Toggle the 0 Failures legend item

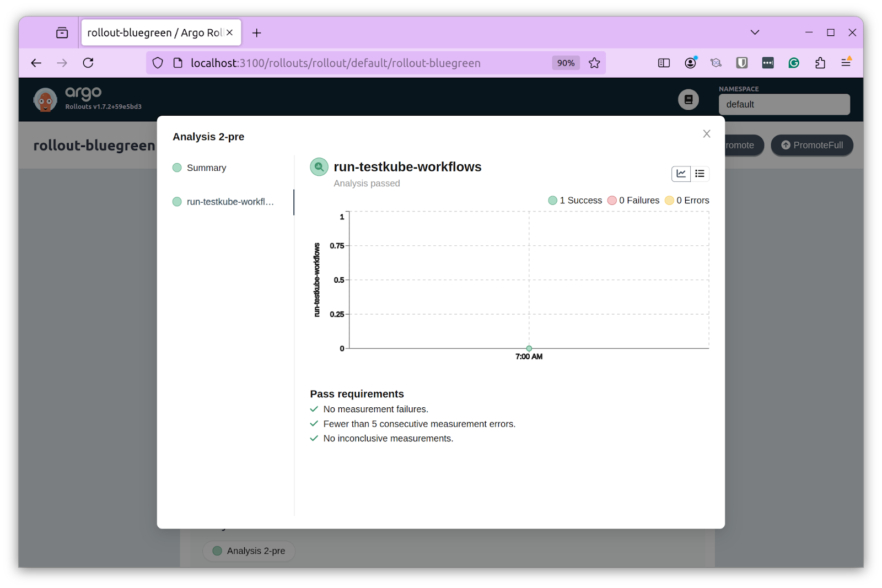click(x=633, y=201)
